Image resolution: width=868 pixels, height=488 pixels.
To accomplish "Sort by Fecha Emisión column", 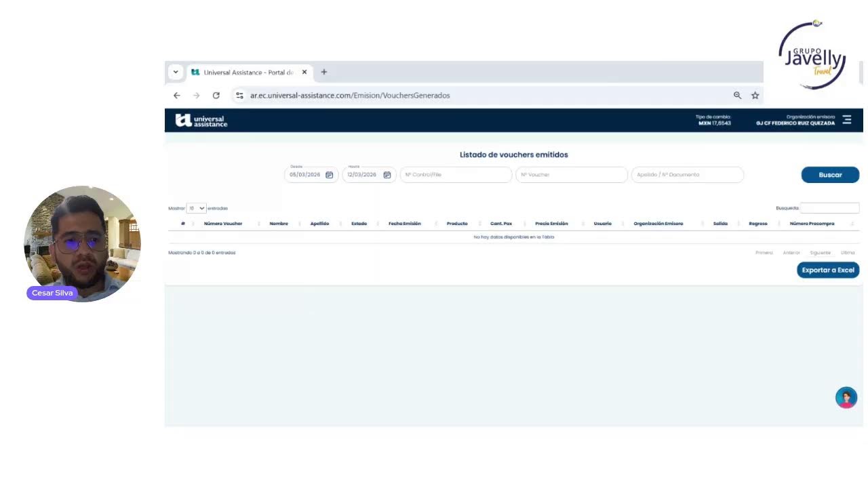I will coord(405,224).
